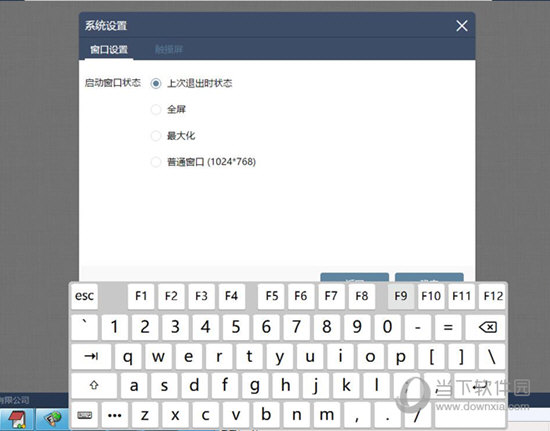This screenshot has width=550, height=431.
Task: Tap the backslash key
Action: click(x=492, y=356)
